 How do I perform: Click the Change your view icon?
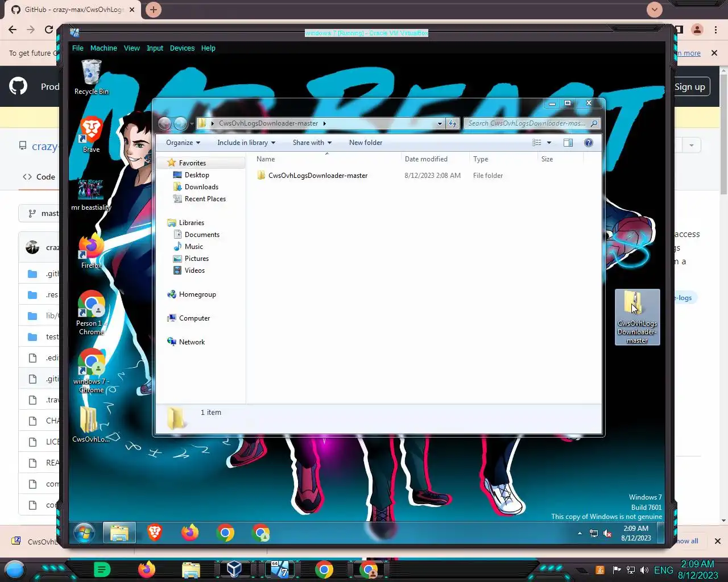(x=536, y=143)
